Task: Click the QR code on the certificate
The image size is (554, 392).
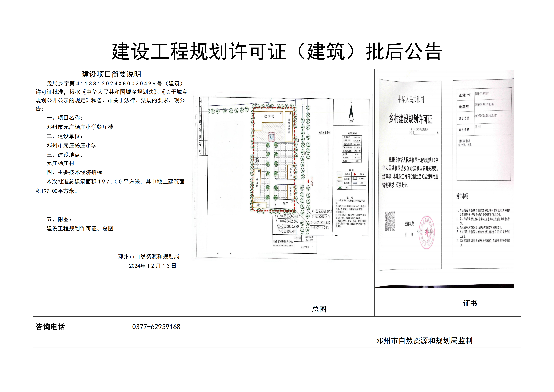Action: 390,221
